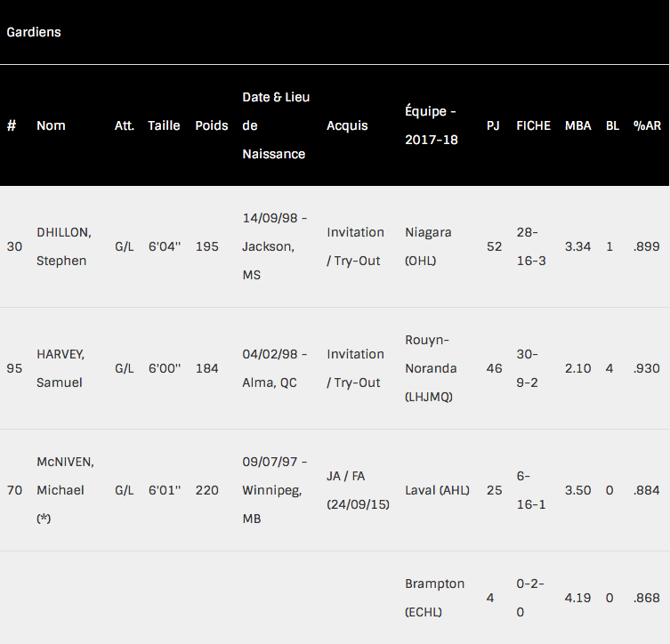The height and width of the screenshot is (644, 670).
Task: Click the %AR column header
Action: [647, 125]
